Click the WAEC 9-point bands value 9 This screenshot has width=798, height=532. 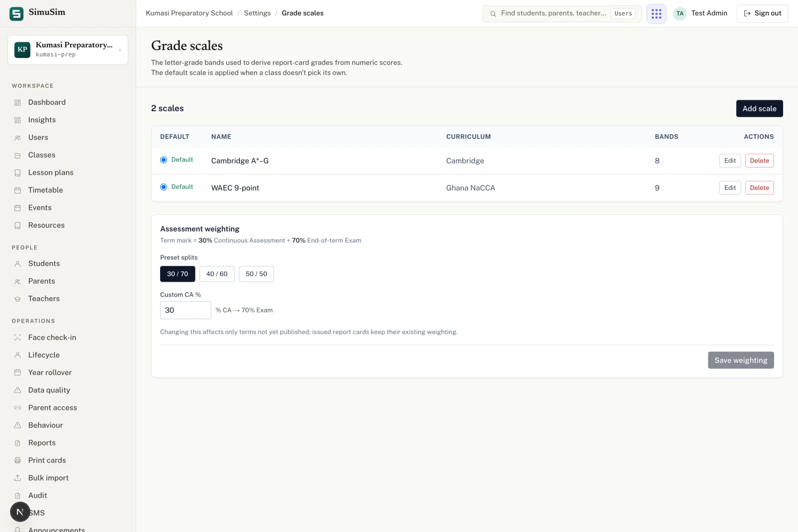coord(657,188)
